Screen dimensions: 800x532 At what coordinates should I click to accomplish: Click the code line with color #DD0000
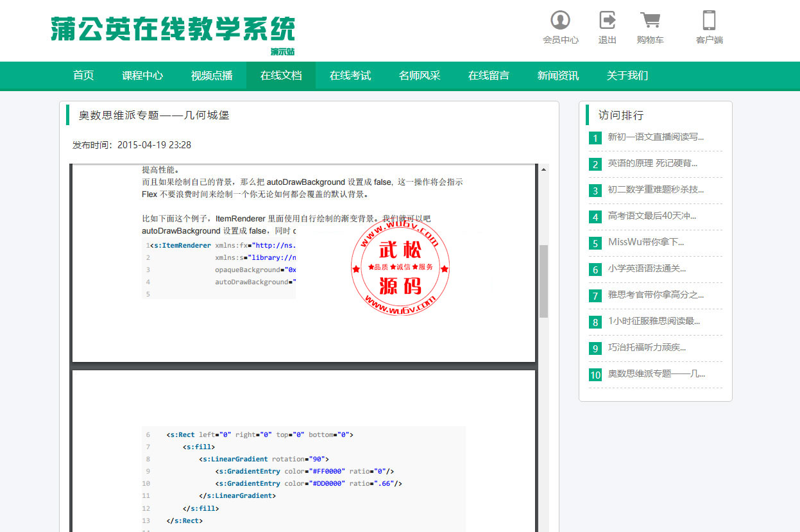coord(309,483)
